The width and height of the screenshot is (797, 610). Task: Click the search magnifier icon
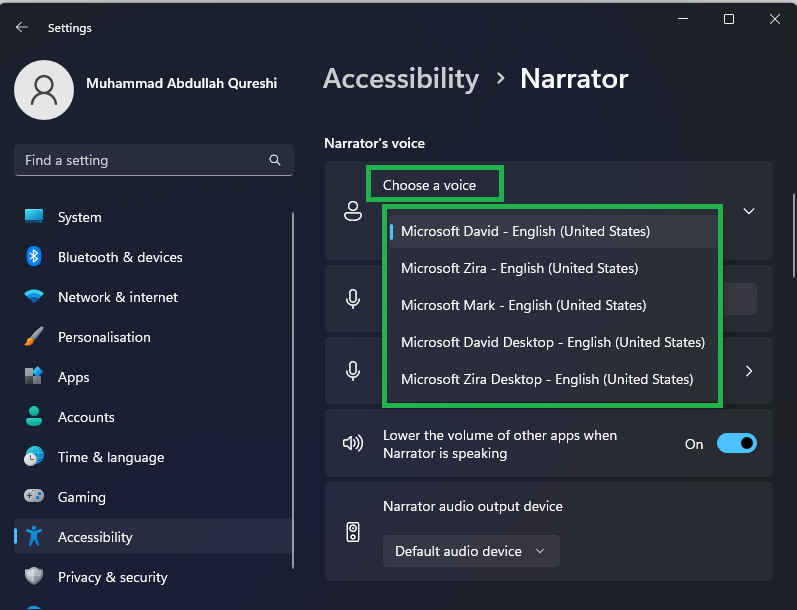tap(275, 160)
